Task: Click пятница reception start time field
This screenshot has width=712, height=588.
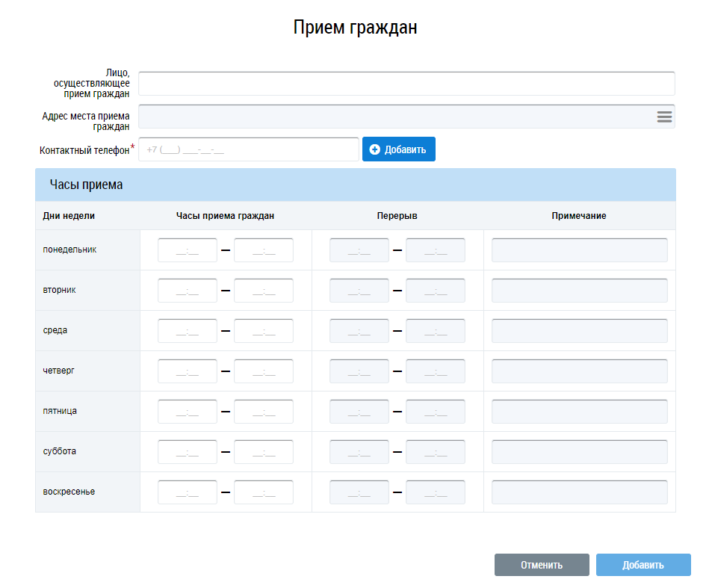Action: [188, 412]
